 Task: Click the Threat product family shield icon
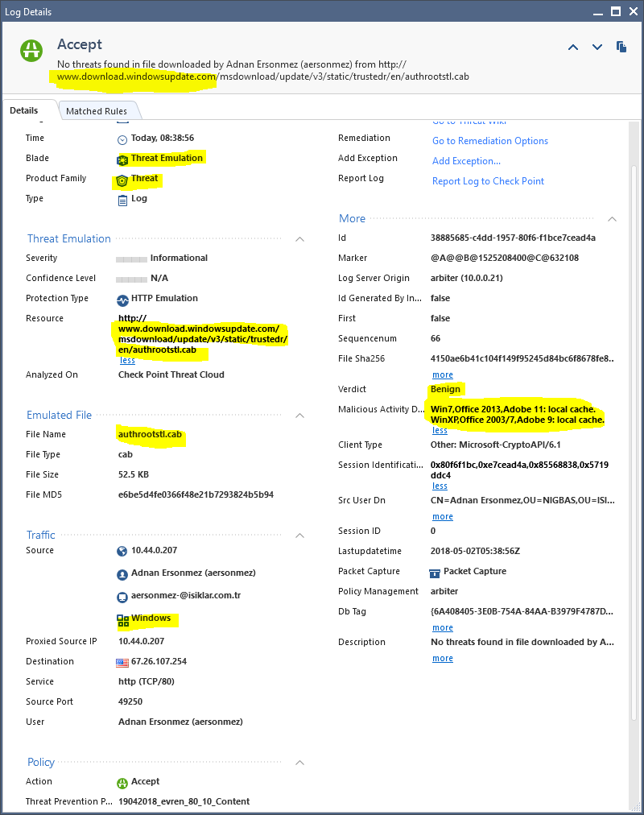click(122, 180)
